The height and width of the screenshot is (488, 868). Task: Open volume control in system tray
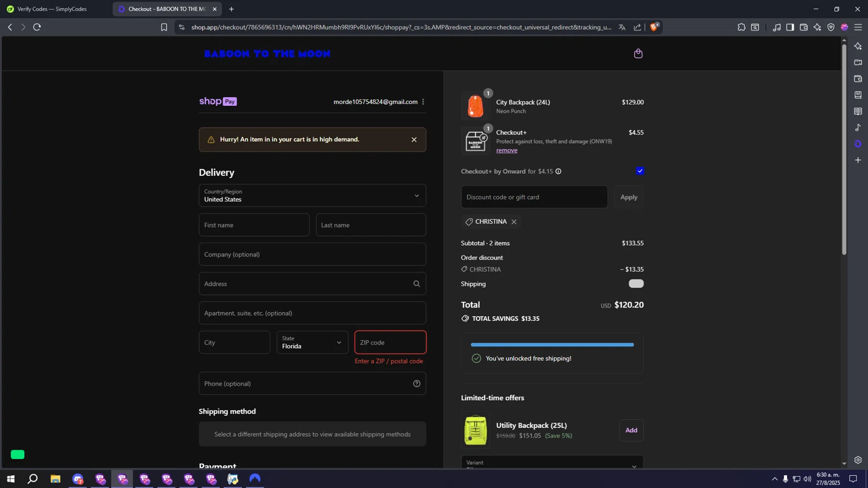pos(807,479)
